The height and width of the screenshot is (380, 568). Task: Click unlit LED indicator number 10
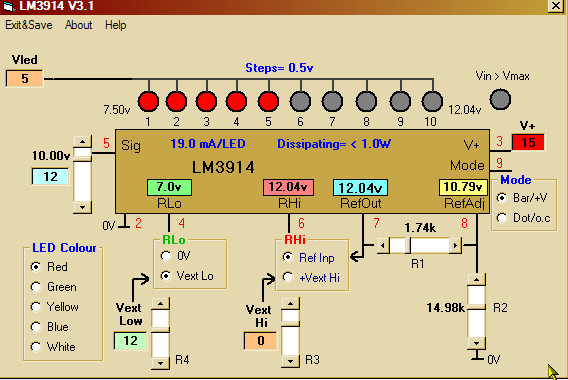tap(433, 101)
